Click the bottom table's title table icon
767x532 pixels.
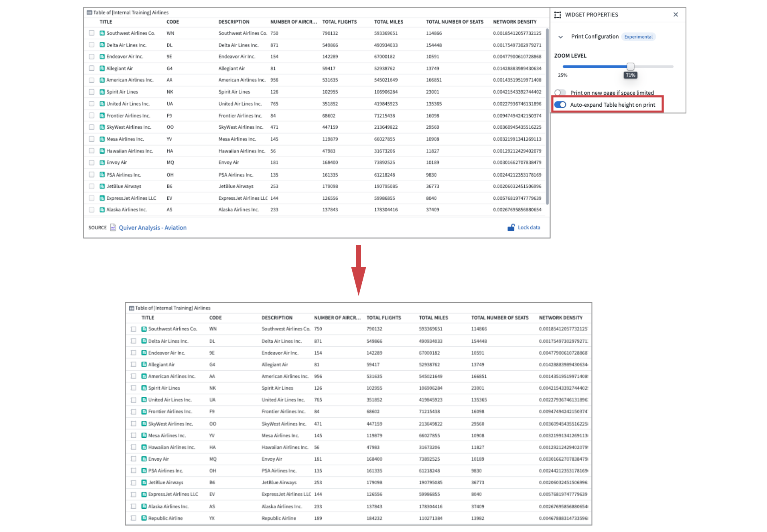tap(131, 308)
